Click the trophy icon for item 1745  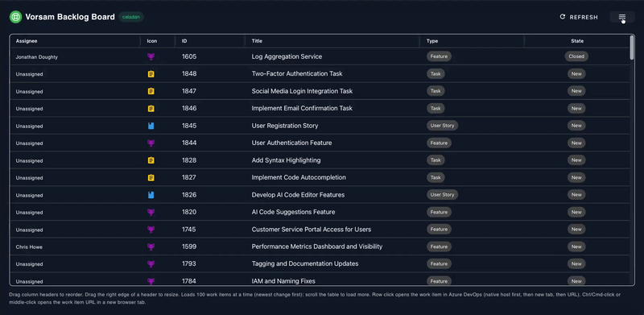[x=151, y=230]
